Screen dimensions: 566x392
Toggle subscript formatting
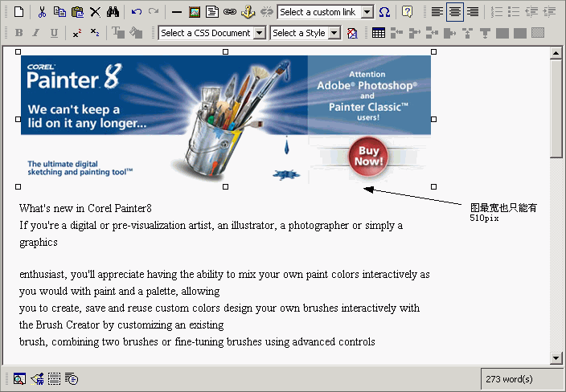pos(95,33)
